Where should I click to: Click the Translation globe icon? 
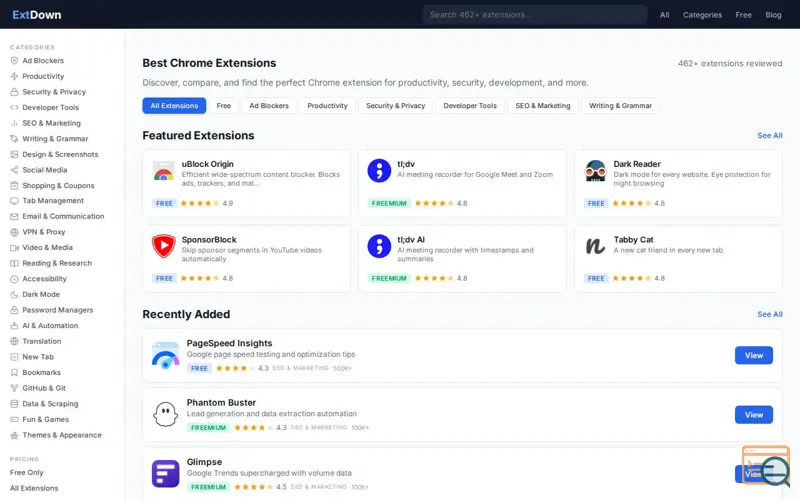pyautogui.click(x=14, y=341)
